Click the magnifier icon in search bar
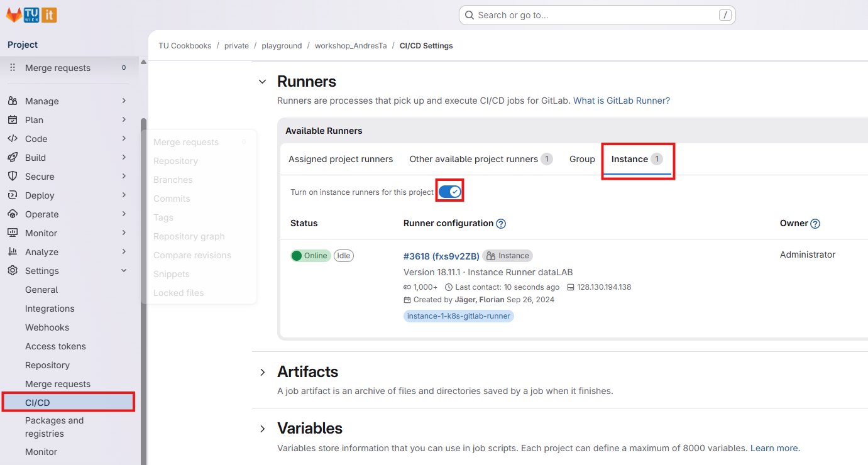 point(470,15)
